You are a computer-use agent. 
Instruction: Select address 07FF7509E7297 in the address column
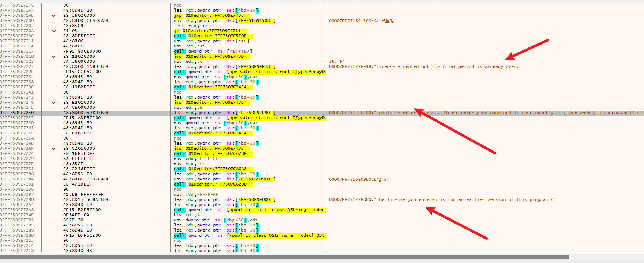(x=17, y=195)
